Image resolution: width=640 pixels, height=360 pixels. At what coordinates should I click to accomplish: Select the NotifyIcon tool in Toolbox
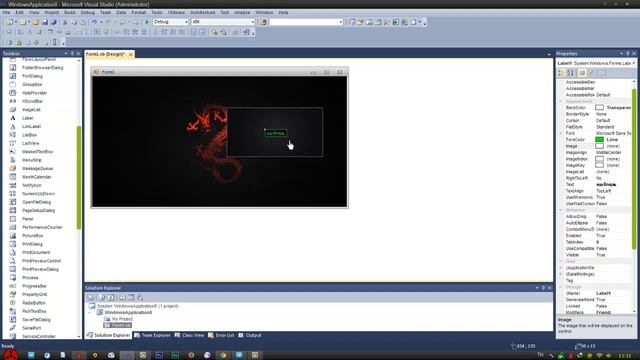tap(32, 185)
